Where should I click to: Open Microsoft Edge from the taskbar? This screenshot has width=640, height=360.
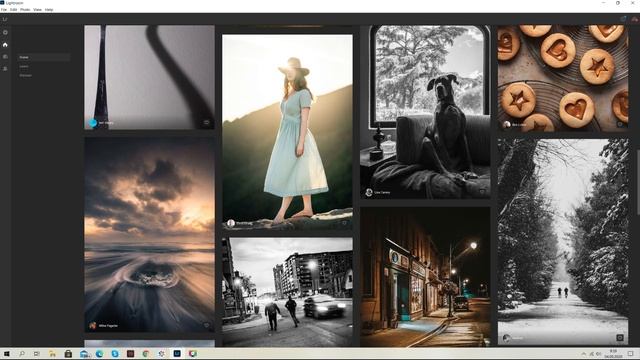(99, 354)
